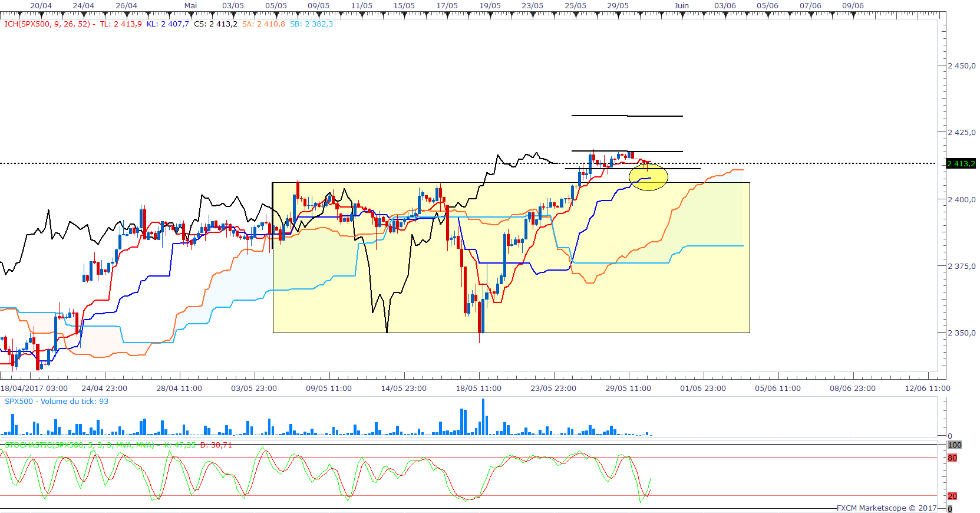Click the 2 450,0 price axis label

click(961, 66)
